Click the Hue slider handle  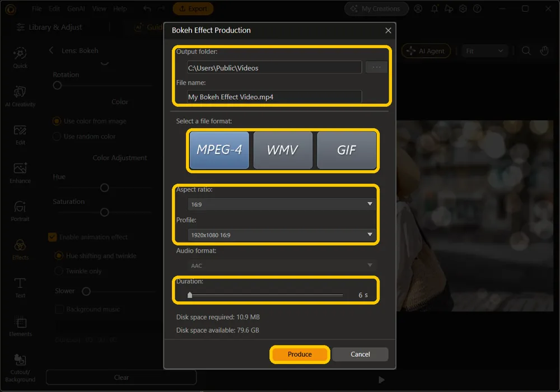(104, 188)
